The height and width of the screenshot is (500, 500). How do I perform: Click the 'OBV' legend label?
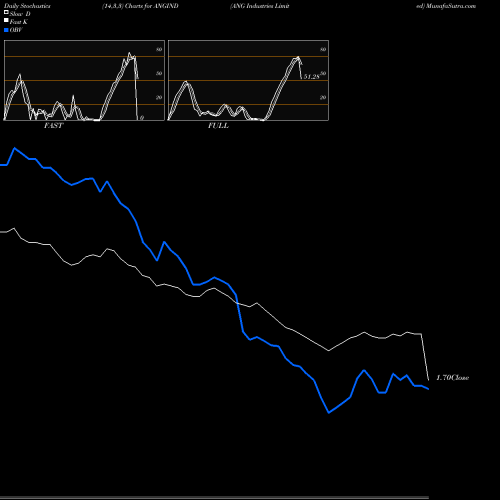[x=16, y=30]
